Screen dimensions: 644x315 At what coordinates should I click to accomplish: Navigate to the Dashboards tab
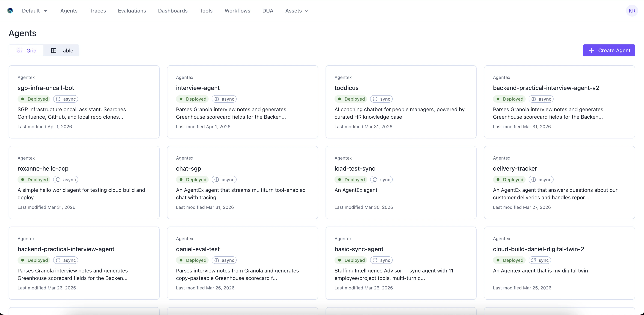point(173,10)
